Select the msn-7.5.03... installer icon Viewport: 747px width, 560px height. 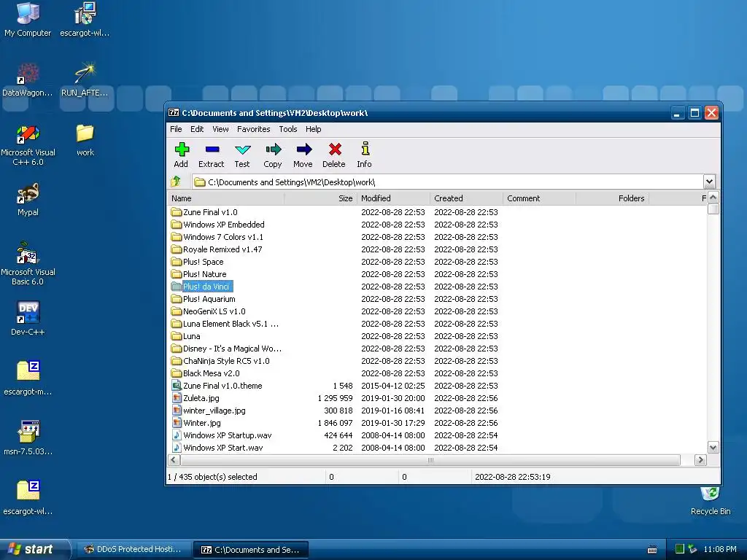28,437
